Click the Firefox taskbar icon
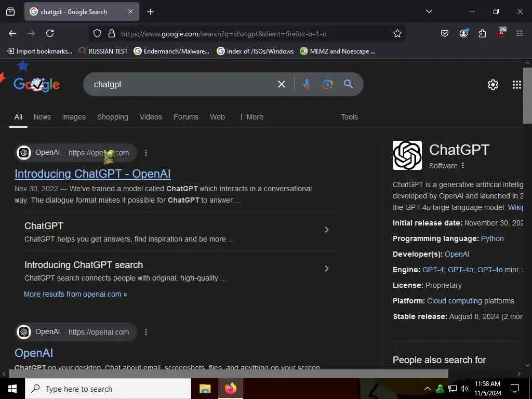 230,389
